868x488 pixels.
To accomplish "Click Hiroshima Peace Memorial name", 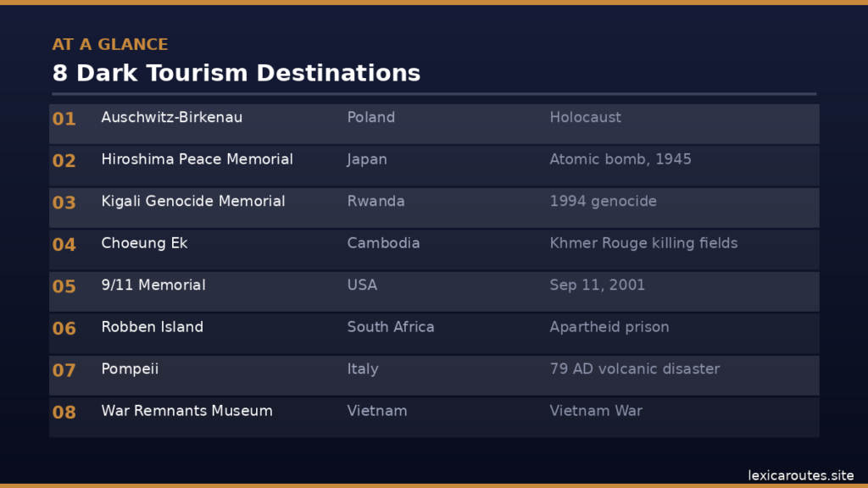I will click(197, 159).
